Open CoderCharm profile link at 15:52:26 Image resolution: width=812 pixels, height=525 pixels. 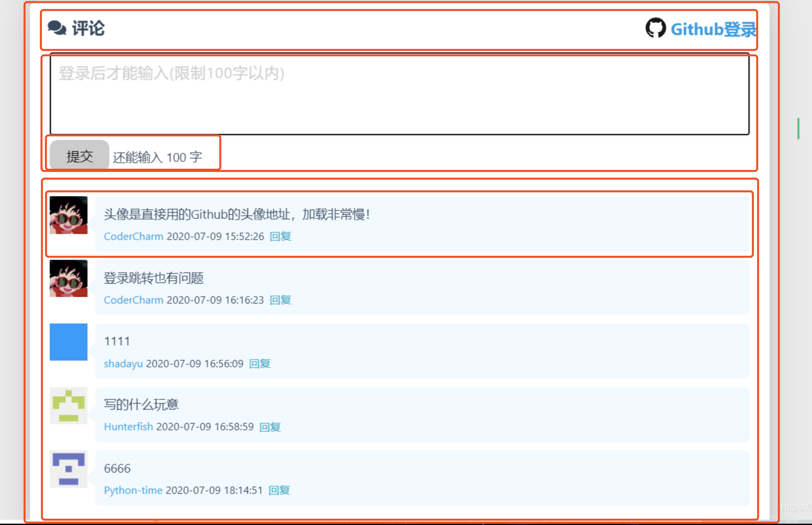(x=133, y=236)
